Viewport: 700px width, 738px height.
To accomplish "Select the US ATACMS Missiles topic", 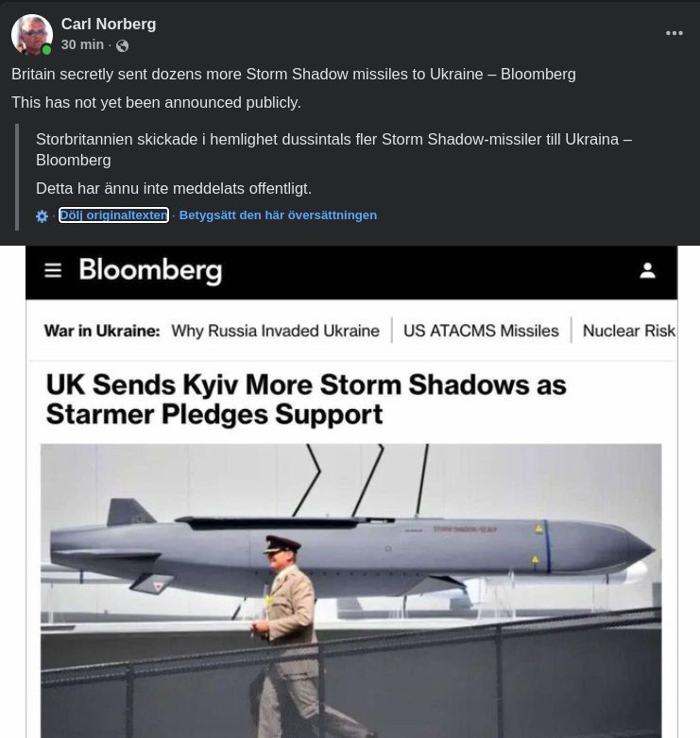I will (481, 331).
